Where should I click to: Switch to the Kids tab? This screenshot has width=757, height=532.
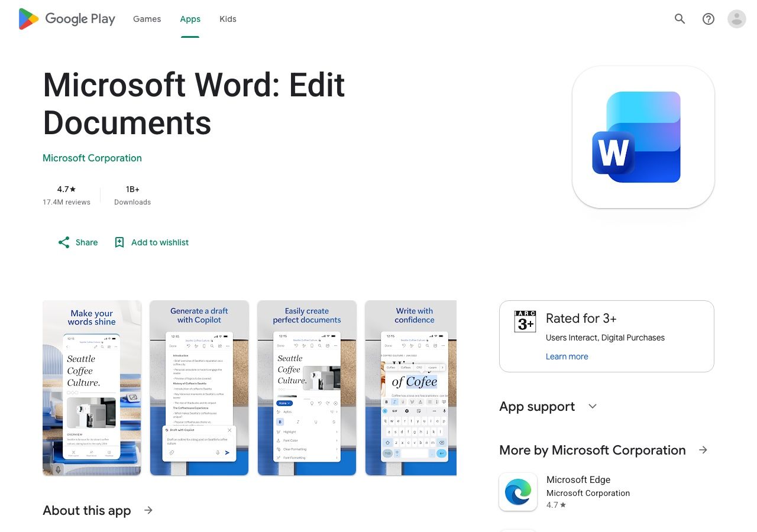click(x=228, y=19)
